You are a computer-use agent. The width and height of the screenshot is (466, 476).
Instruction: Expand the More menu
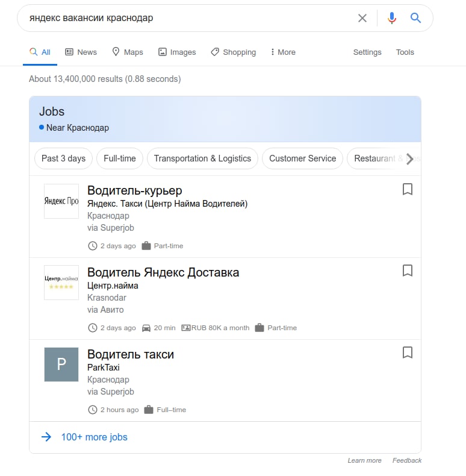[283, 52]
